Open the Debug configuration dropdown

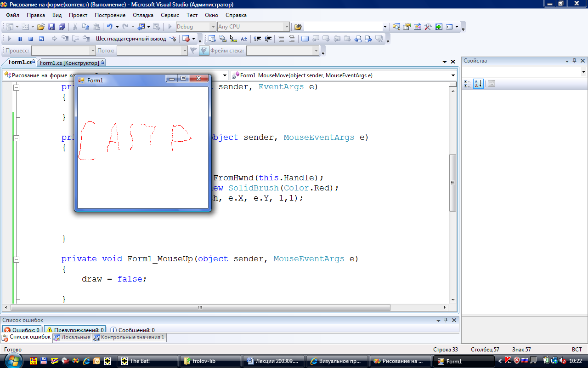point(213,27)
